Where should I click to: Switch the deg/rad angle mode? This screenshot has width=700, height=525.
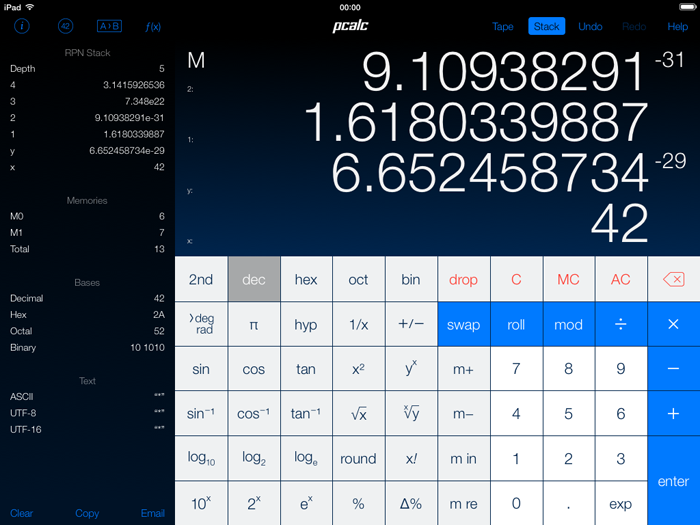[x=201, y=324]
